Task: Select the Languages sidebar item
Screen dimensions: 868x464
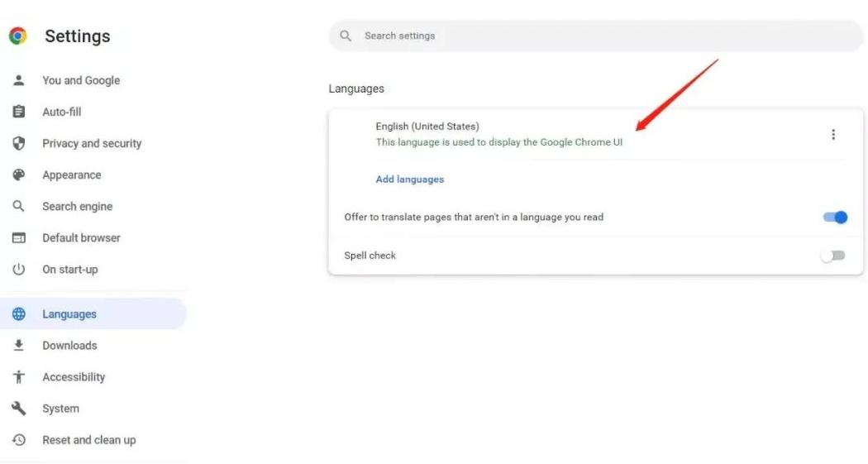Action: tap(93, 314)
